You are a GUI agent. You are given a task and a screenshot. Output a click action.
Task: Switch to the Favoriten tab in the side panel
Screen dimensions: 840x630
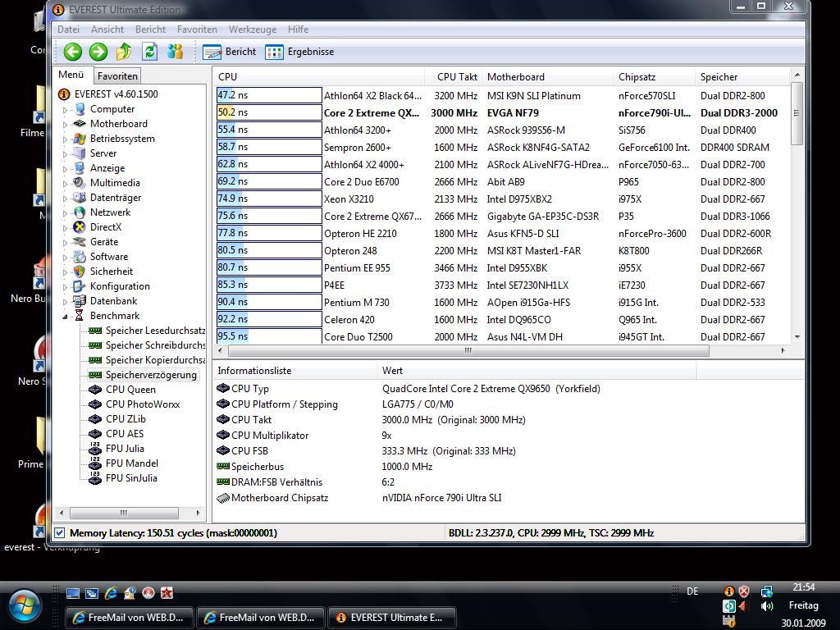[x=117, y=76]
